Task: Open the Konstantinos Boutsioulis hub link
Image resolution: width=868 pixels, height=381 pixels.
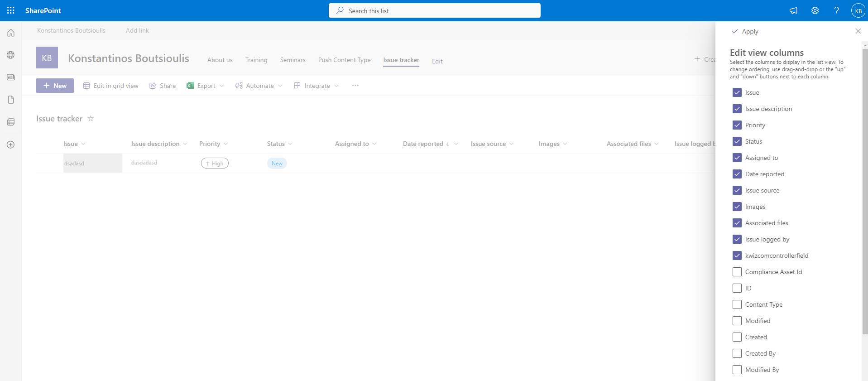Action: pyautogui.click(x=71, y=30)
